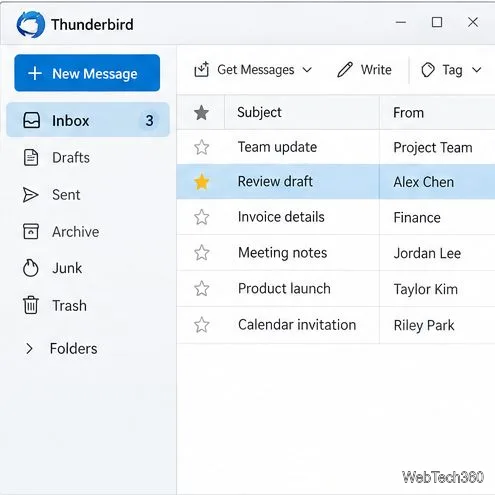Click sender Project Team
Screen dimensions: 495x495
(x=433, y=148)
